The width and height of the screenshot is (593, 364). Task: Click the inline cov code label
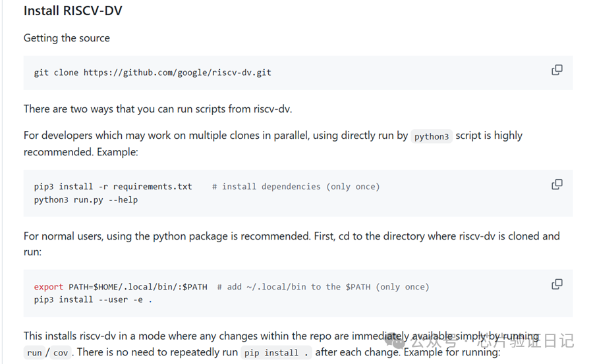(61, 353)
